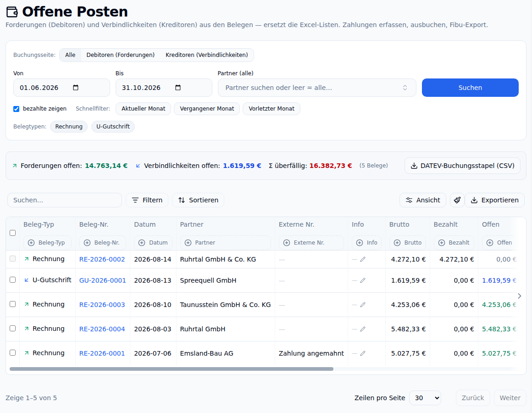532x413 pixels.
Task: Open the Sortieren options
Action: (198, 200)
